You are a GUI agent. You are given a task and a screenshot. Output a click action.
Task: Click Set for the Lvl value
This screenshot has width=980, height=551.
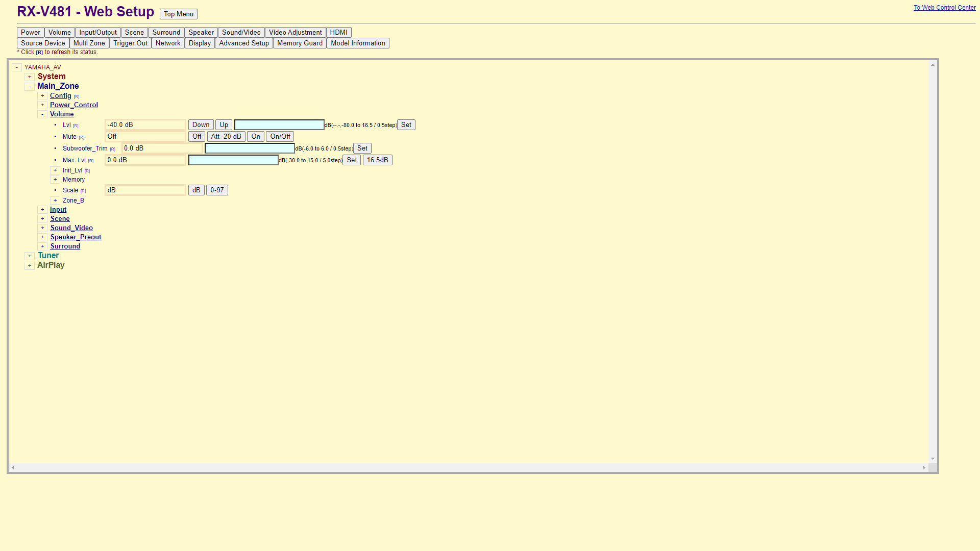[x=406, y=125]
